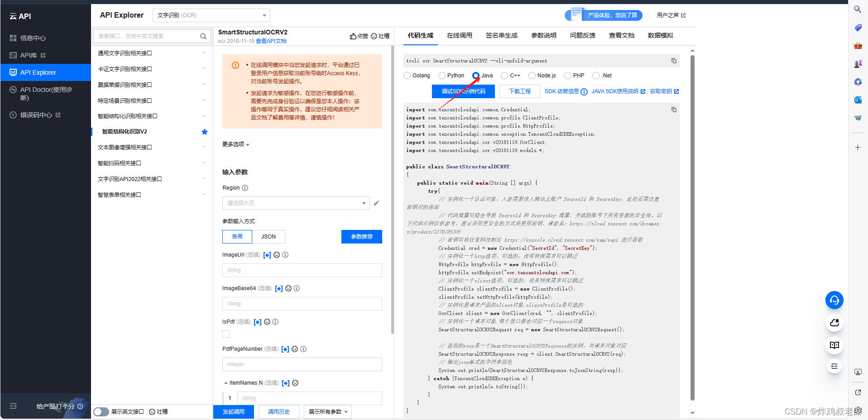Click the IsPdf feedback face icon

[267, 322]
